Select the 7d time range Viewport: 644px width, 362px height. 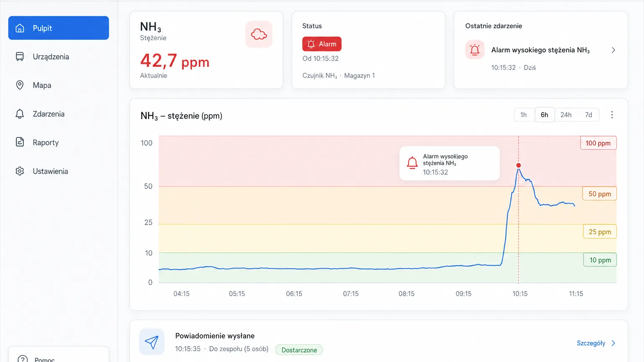(589, 115)
